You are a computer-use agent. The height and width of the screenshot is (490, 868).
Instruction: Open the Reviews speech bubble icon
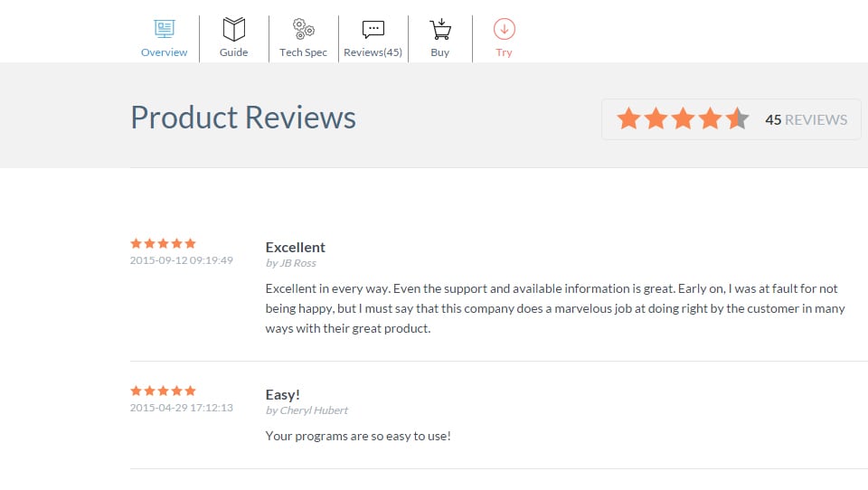pos(373,29)
